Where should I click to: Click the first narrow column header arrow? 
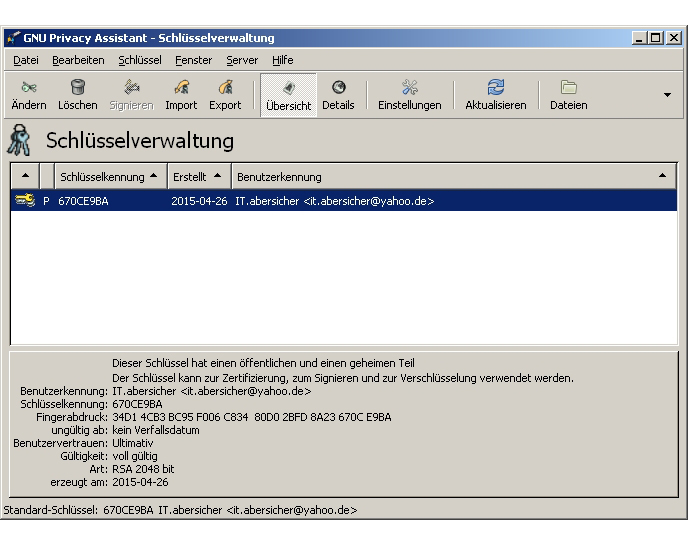tap(25, 177)
